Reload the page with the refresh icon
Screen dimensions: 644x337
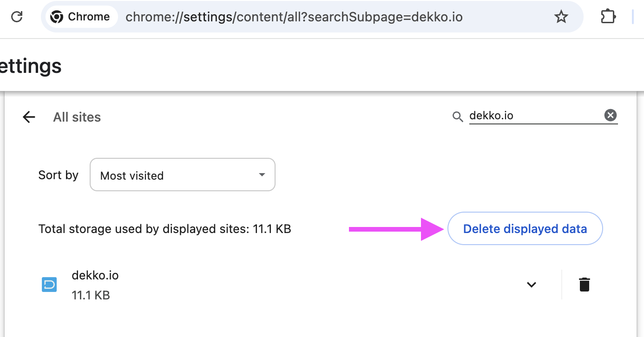[x=17, y=17]
